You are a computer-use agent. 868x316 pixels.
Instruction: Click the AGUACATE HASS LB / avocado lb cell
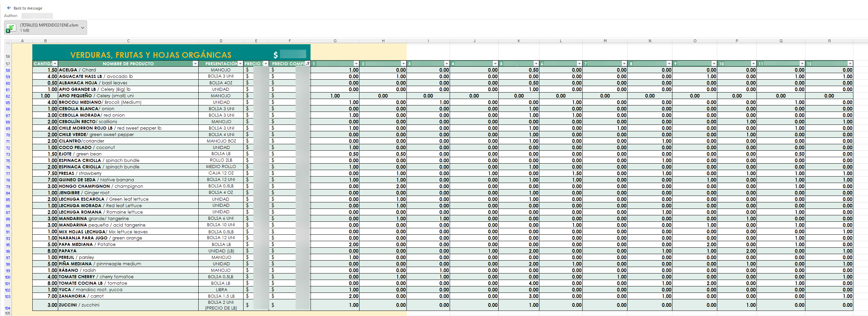(128, 77)
